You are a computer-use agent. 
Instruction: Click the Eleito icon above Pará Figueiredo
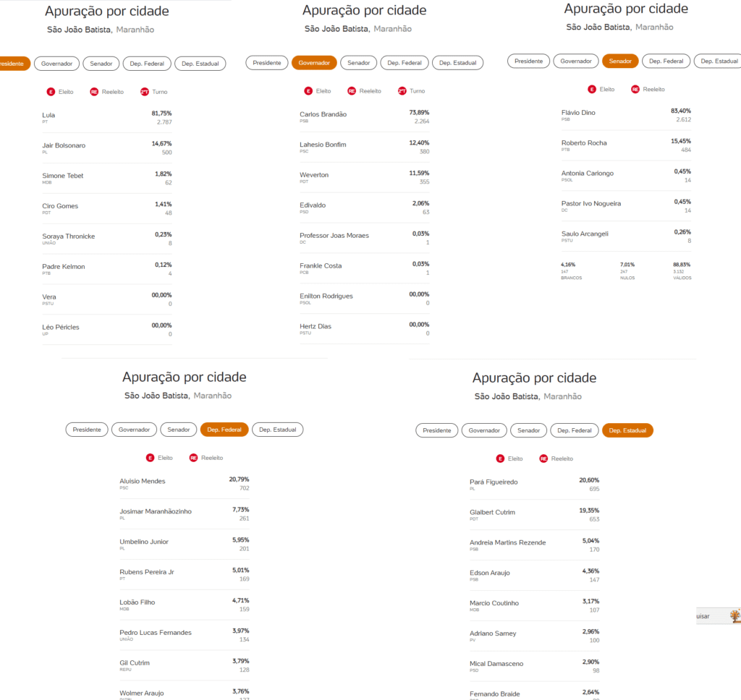pyautogui.click(x=500, y=458)
